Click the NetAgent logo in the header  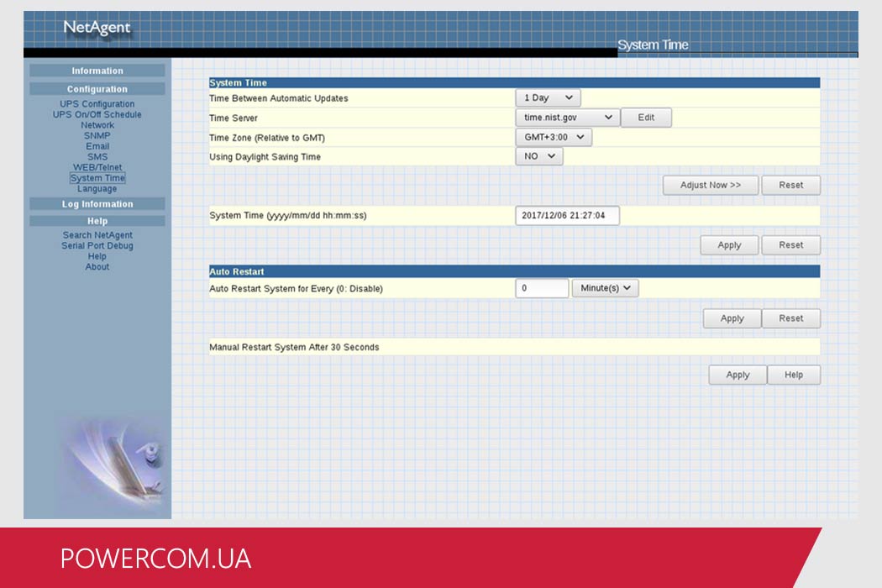(x=97, y=28)
